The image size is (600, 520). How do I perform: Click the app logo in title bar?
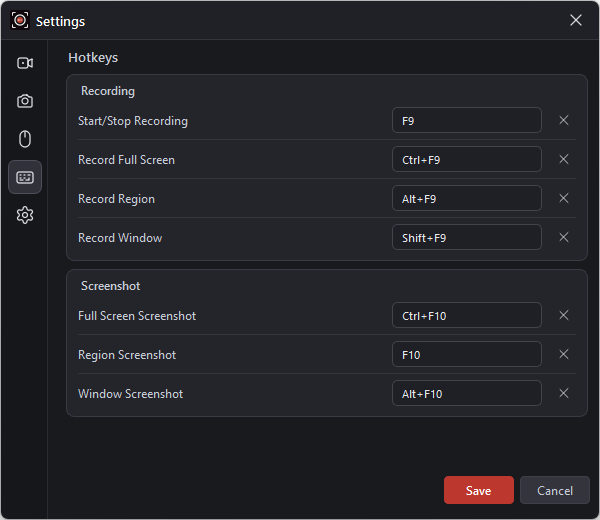pyautogui.click(x=20, y=20)
